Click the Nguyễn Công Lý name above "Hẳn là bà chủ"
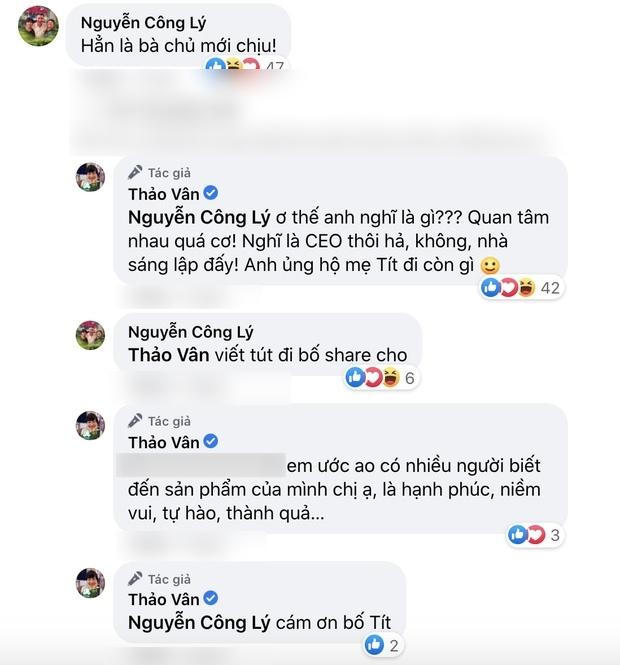Image resolution: width=620 pixels, height=665 pixels. [x=152, y=20]
